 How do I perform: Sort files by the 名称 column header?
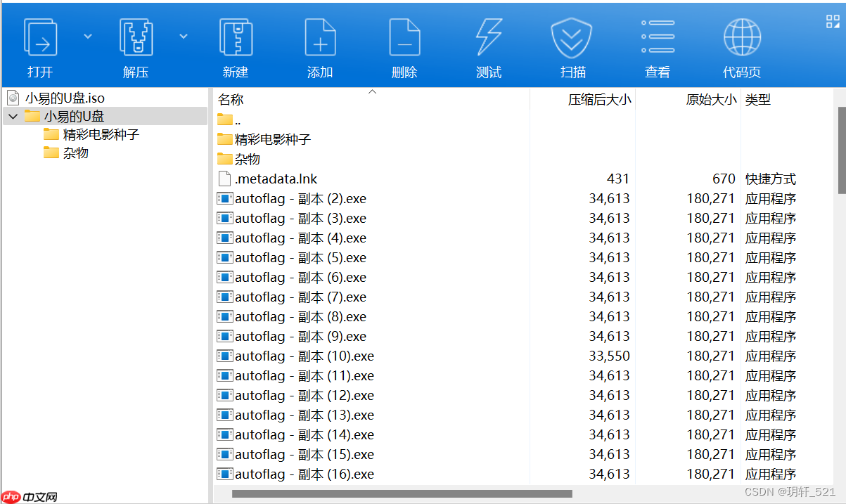point(231,99)
